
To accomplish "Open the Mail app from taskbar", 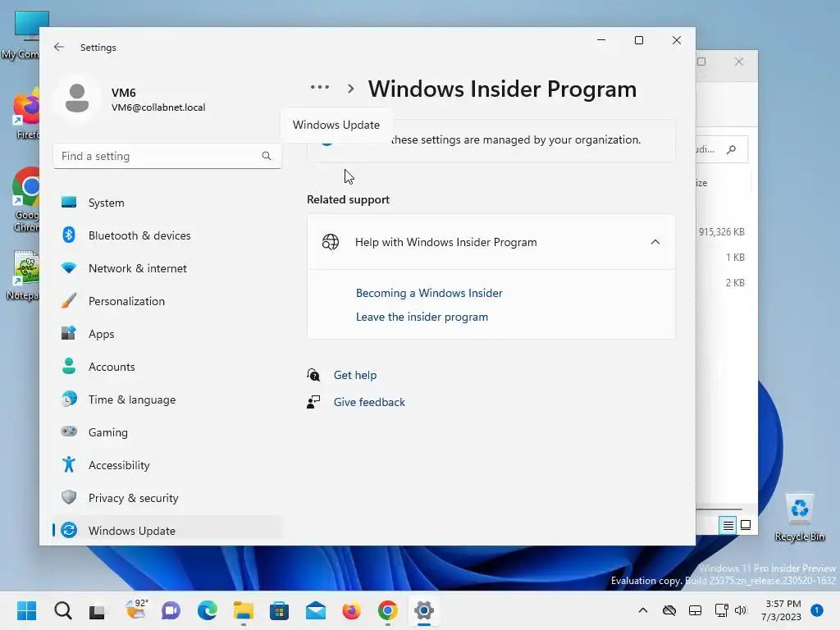I will click(x=316, y=610).
